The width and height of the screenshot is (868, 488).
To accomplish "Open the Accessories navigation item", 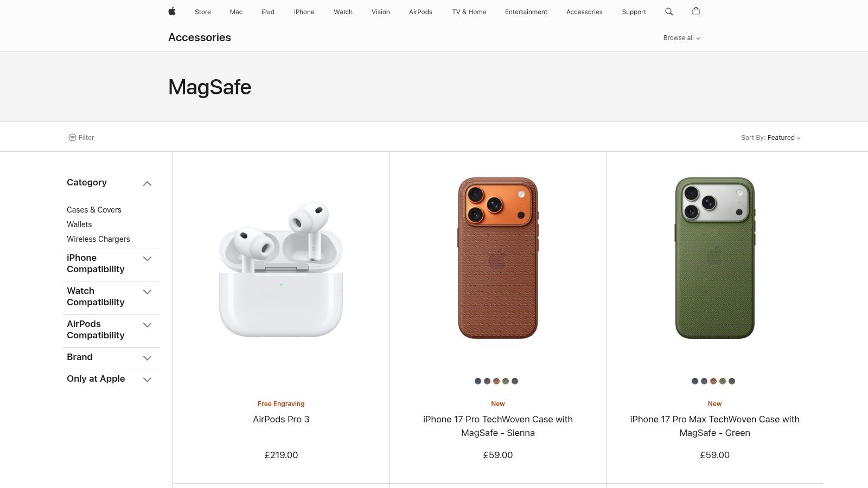I will point(584,11).
